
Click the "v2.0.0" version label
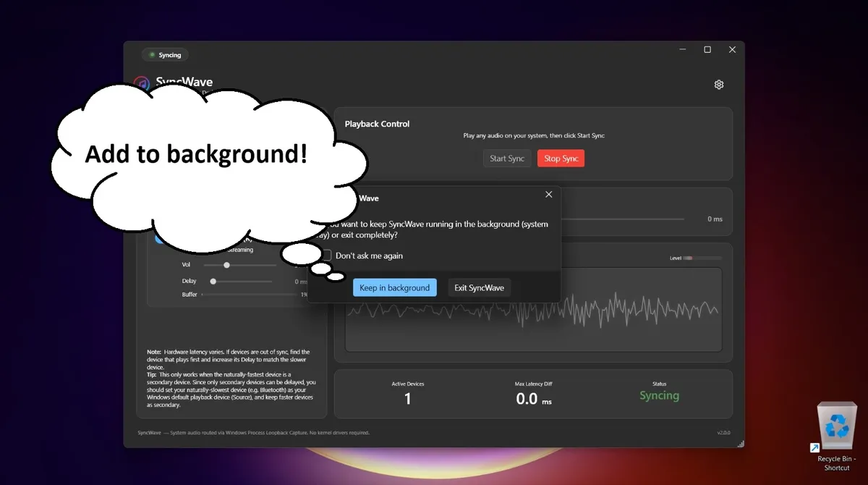723,433
